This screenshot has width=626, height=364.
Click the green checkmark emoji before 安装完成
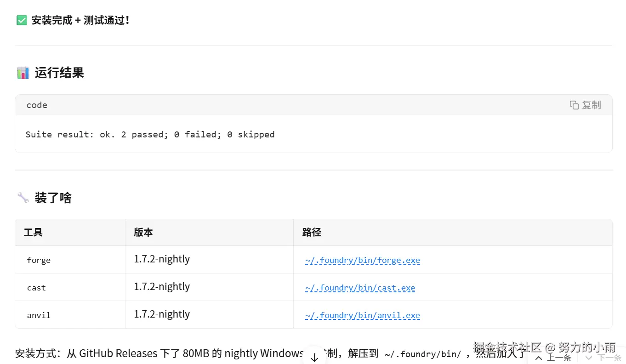22,20
